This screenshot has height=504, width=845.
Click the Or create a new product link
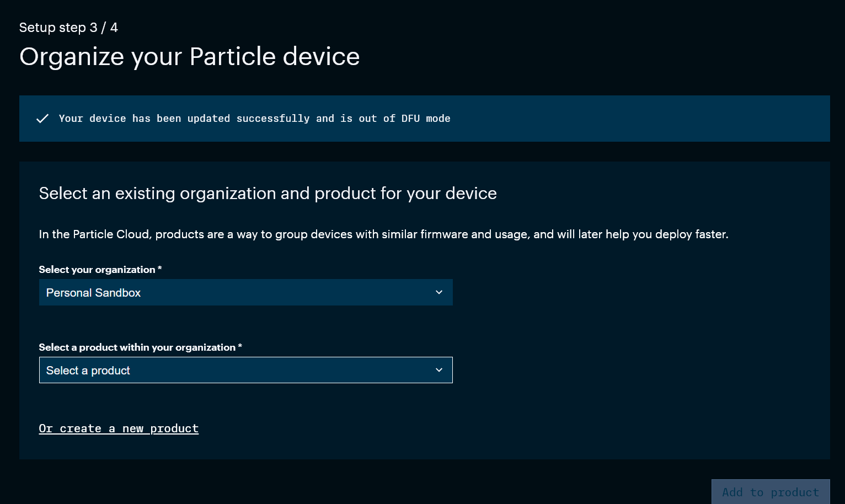pos(119,428)
